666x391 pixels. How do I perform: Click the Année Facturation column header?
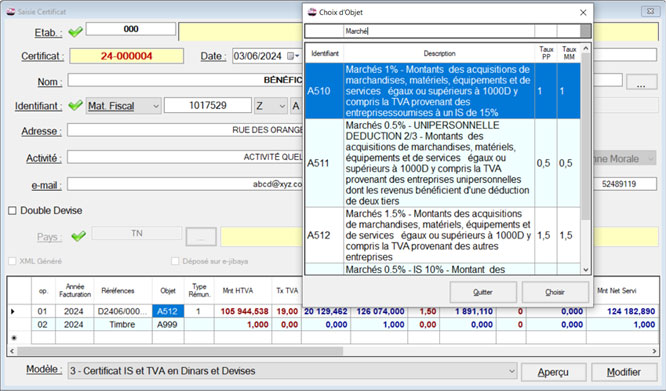coord(75,291)
